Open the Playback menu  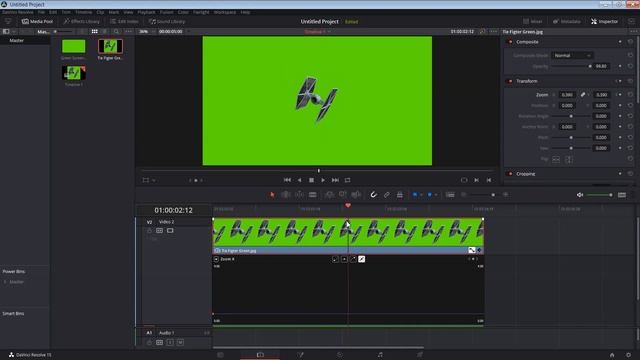click(x=146, y=12)
